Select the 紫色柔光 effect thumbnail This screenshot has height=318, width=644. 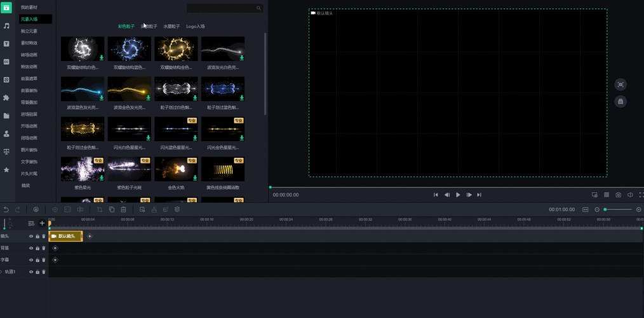click(x=82, y=169)
